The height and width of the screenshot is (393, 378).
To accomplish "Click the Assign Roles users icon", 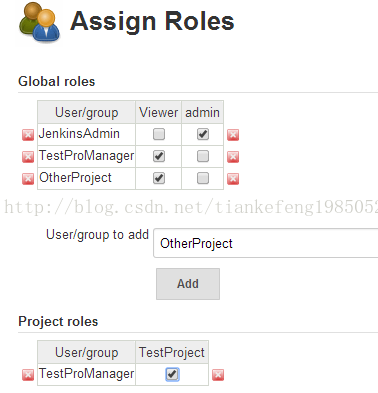I will click(40, 23).
